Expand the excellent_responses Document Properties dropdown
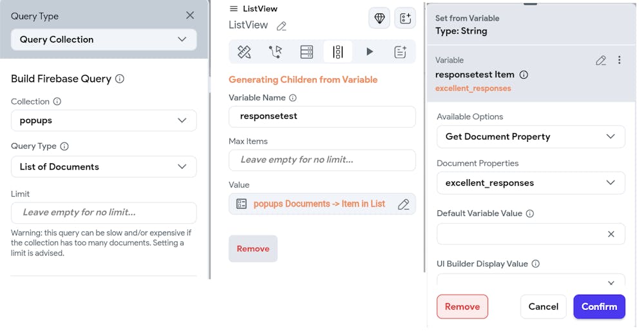The height and width of the screenshot is (334, 644). [531, 183]
